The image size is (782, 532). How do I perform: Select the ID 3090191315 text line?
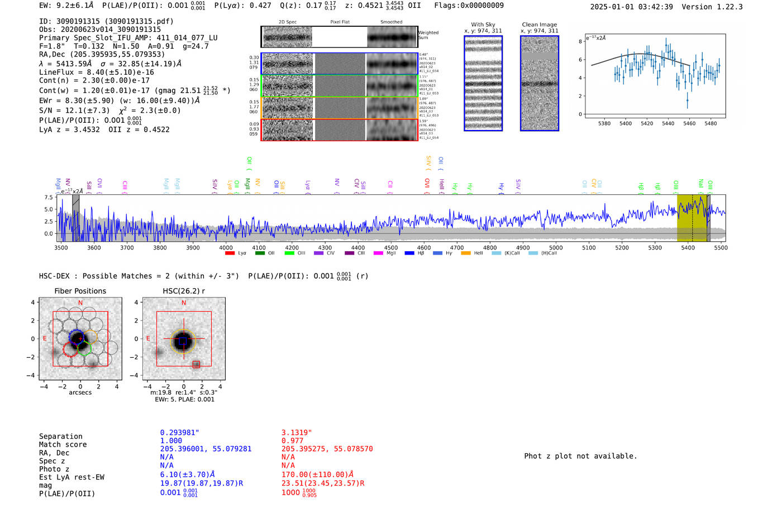click(106, 21)
